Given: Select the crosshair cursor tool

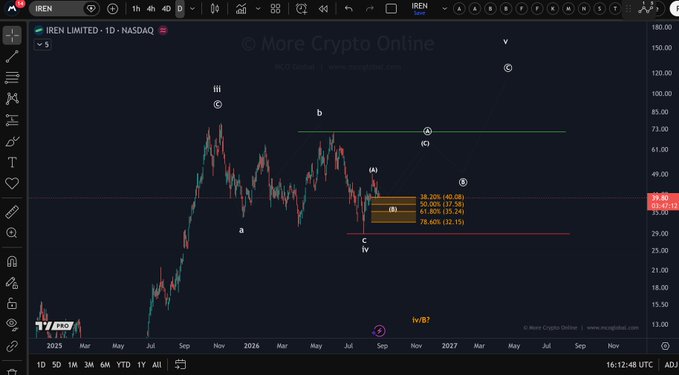Looking at the screenshot, I should [x=12, y=35].
